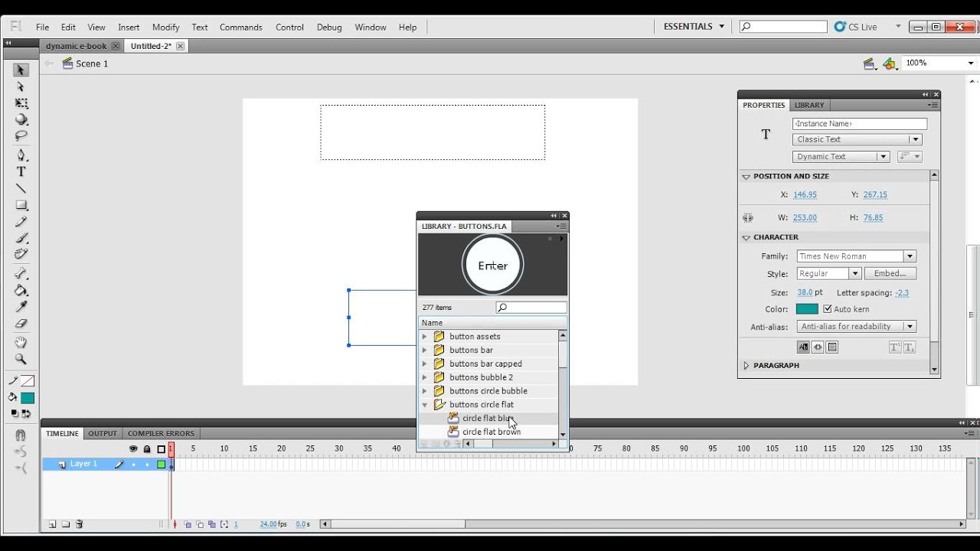Open the font Style dropdown
Viewport: 980px width, 551px height.
click(x=829, y=273)
